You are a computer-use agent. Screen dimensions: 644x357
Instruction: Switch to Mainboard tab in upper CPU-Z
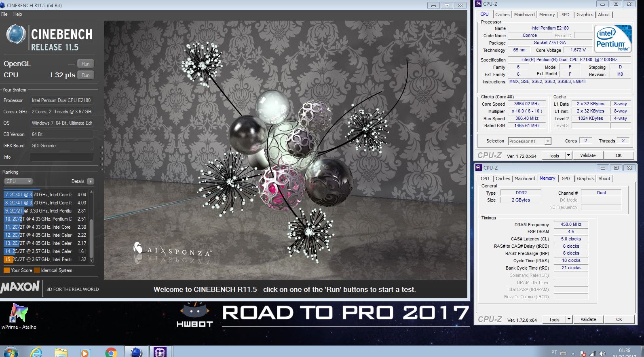point(524,15)
